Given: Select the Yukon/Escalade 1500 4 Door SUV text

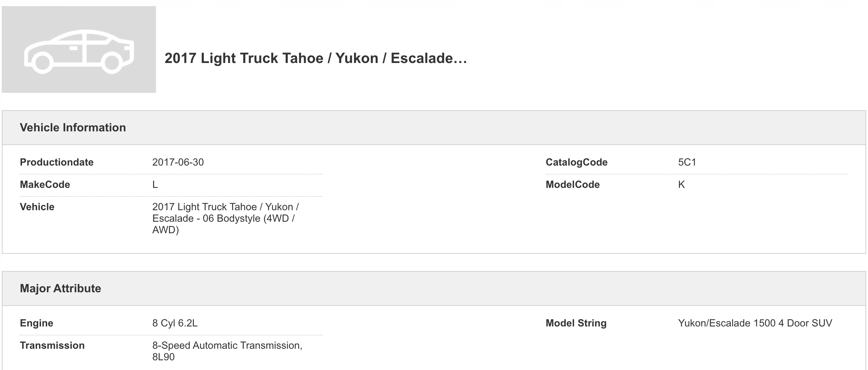Looking at the screenshot, I should point(755,323).
